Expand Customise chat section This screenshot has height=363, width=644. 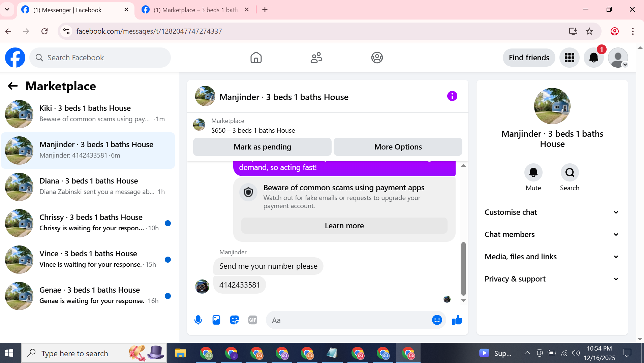[552, 212]
